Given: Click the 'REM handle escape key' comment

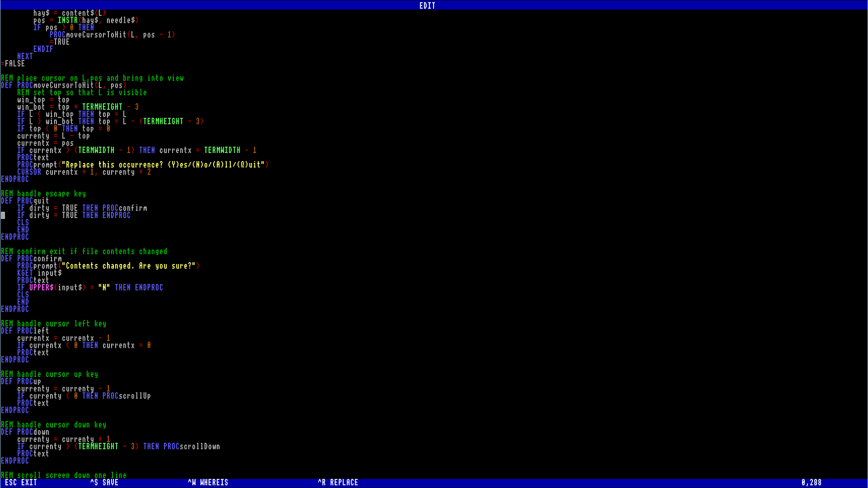Looking at the screenshot, I should click(x=43, y=193).
